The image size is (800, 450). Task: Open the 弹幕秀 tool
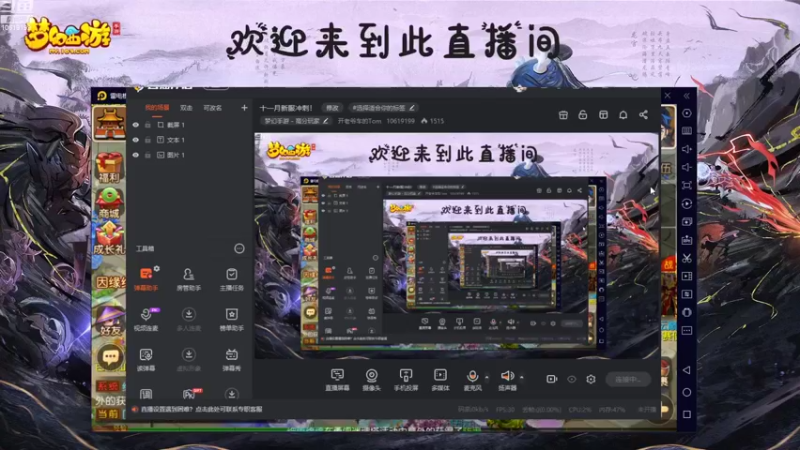click(x=231, y=359)
